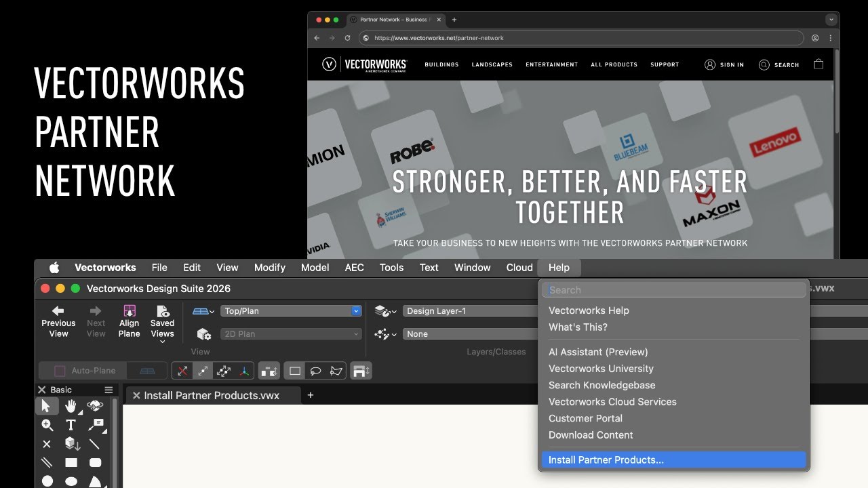868x488 pixels.
Task: Open the AEC menu
Action: (354, 268)
